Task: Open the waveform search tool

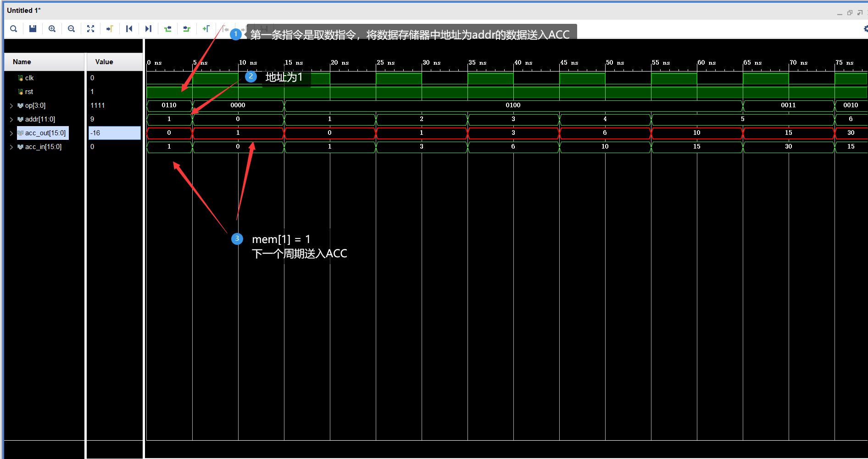Action: coord(14,28)
